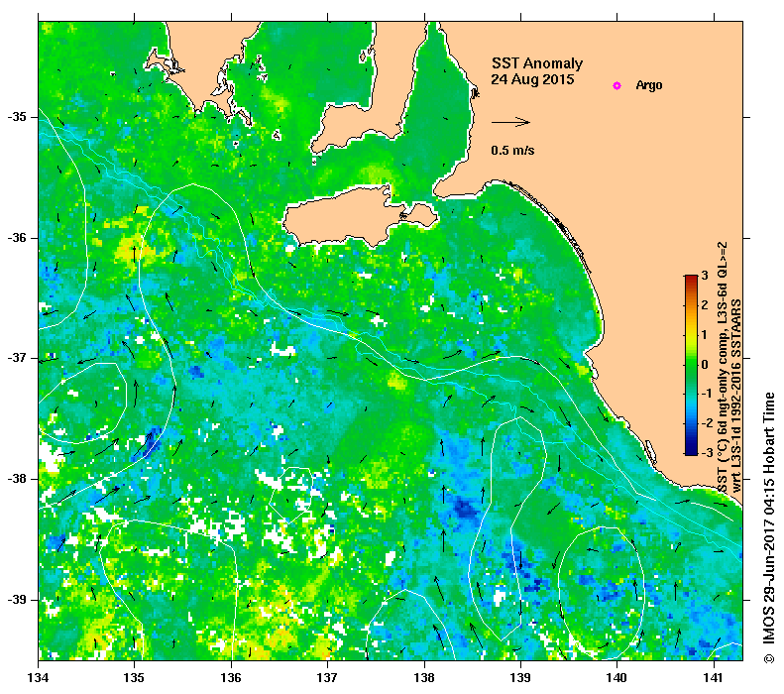
Task: Click longitude label 140
Action: click(x=616, y=678)
